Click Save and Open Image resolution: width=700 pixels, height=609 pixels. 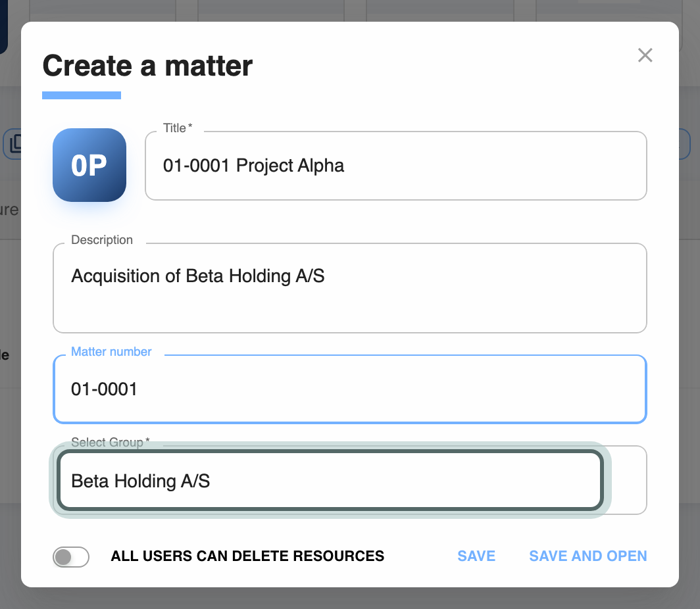tap(588, 556)
